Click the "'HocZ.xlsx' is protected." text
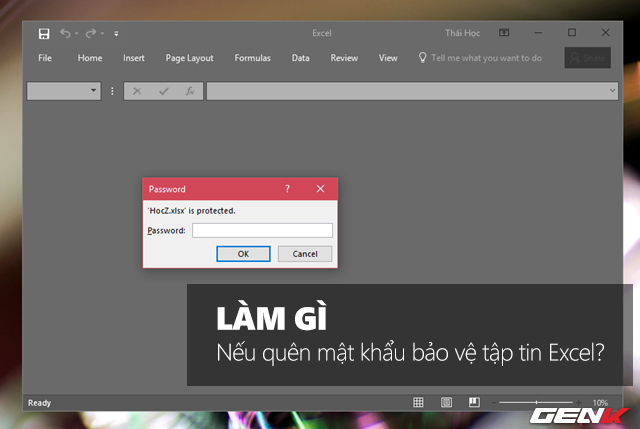Image resolution: width=640 pixels, height=429 pixels. pos(191,211)
